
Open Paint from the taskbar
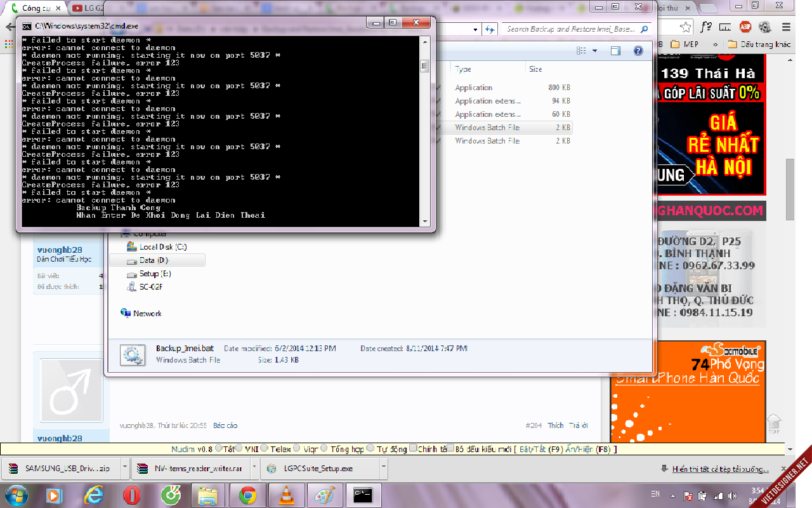pyautogui.click(x=325, y=495)
